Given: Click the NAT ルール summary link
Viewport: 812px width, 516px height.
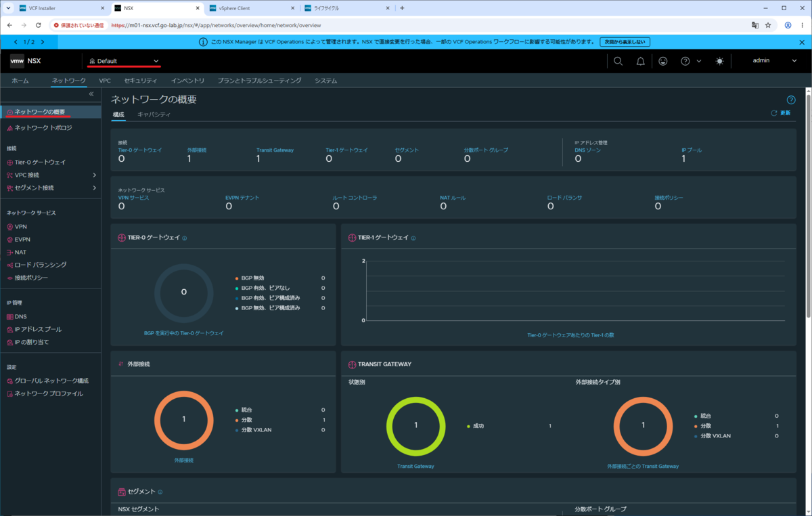Looking at the screenshot, I should pos(453,197).
